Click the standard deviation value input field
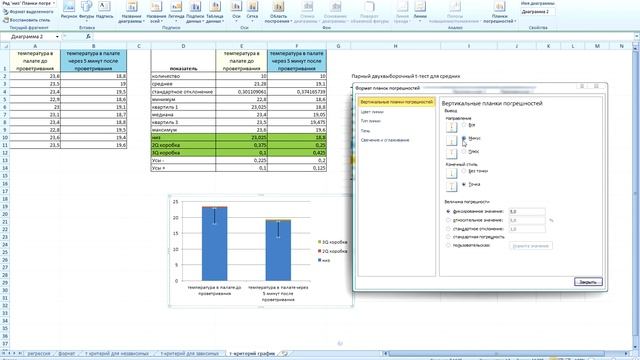Viewport: 640px width, 360px height. (x=527, y=229)
